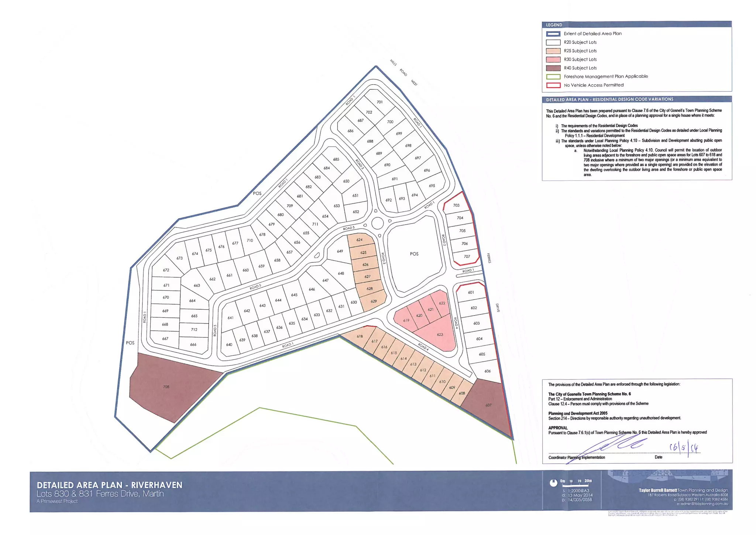
Task: Click lot 601 outlined in red
Action: 471,292
